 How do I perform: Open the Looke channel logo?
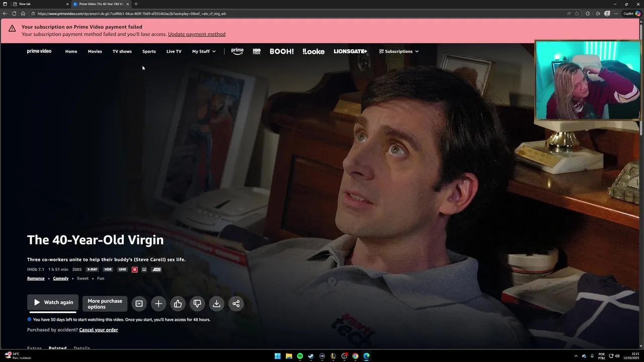click(313, 51)
